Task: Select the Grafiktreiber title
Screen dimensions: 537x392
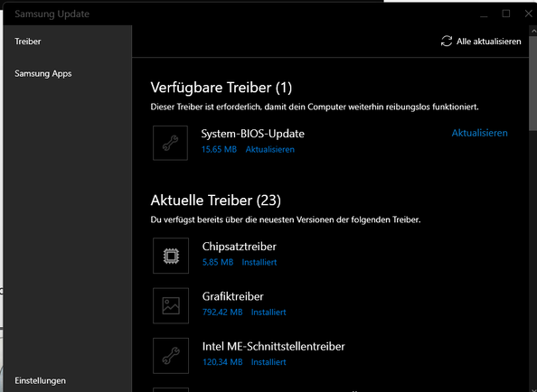Action: coord(233,296)
